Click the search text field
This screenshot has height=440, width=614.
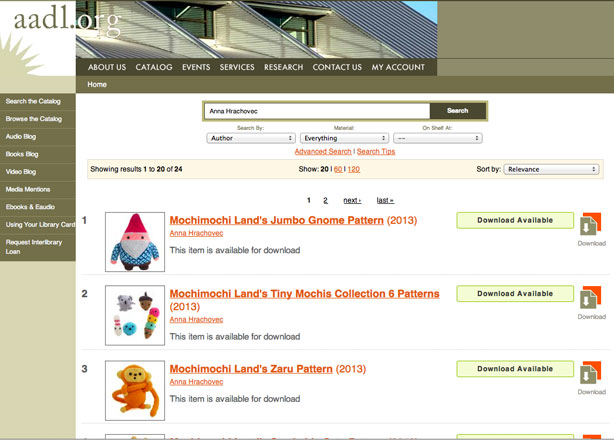[x=316, y=111]
